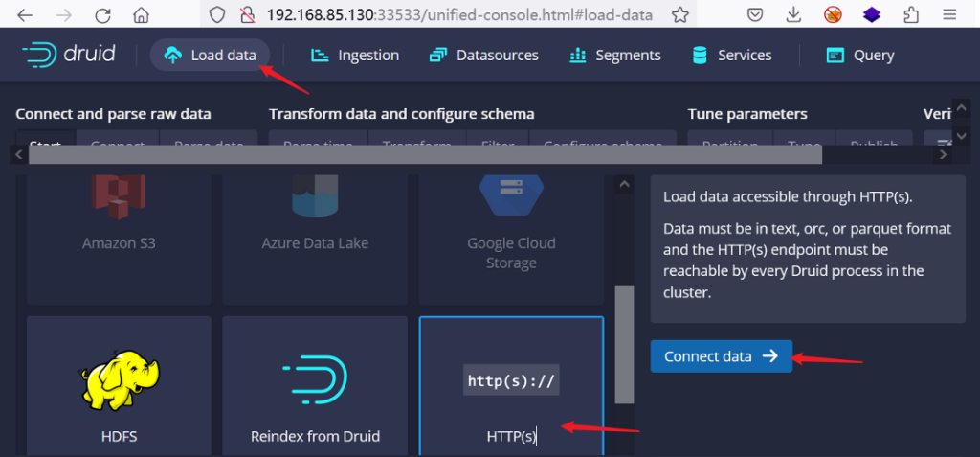The width and height of the screenshot is (980, 457).
Task: Click the 'Reindex from Druid' label
Action: coord(315,436)
